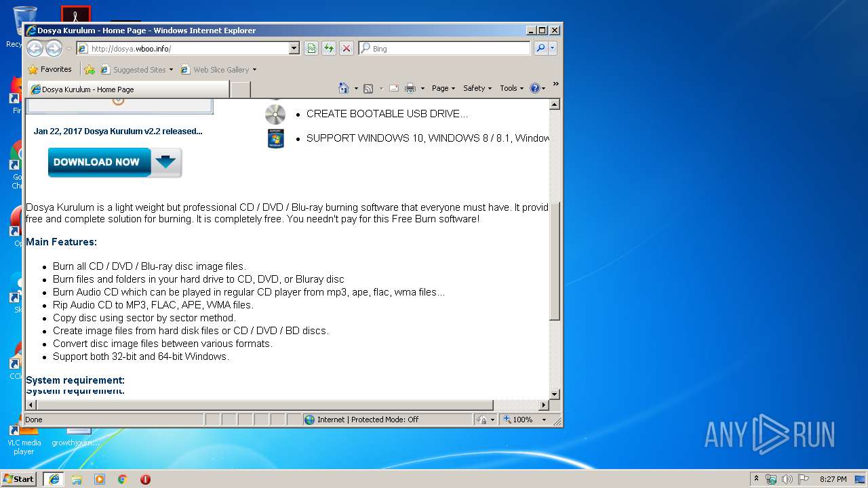The image size is (868, 488).
Task: Open the Favorites star button
Action: tap(50, 69)
